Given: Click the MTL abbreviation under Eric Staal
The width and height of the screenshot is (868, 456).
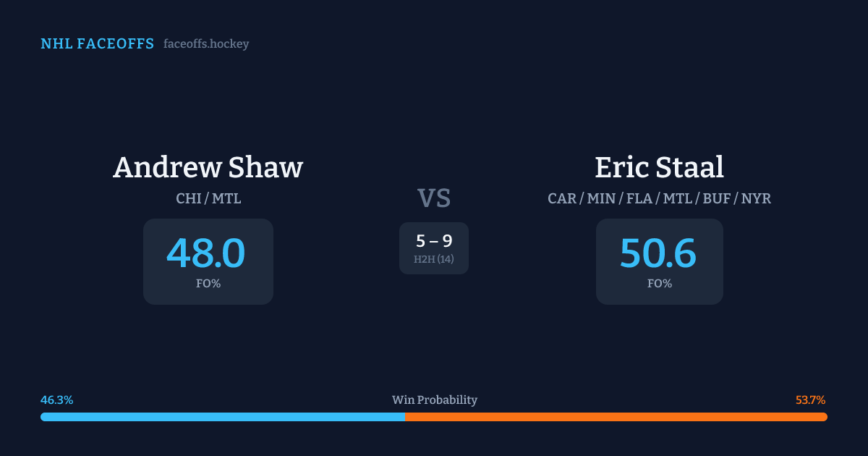Looking at the screenshot, I should pos(676,198).
